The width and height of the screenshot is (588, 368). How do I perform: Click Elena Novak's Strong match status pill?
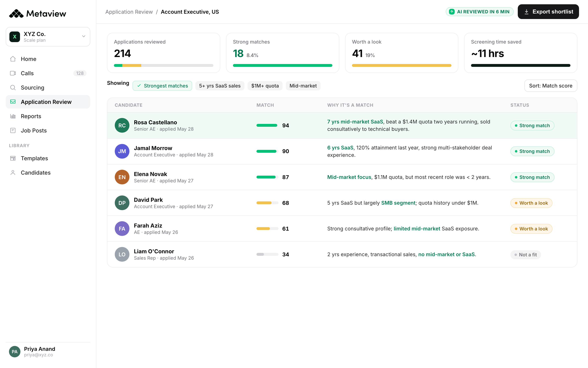(x=532, y=177)
